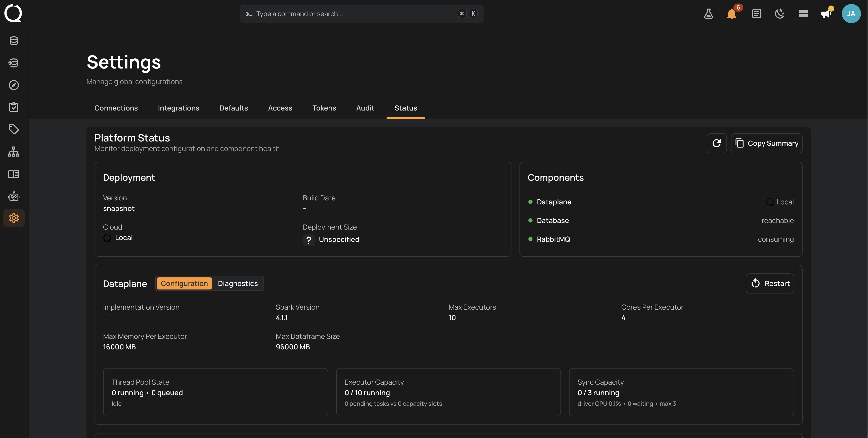Screen dimensions: 868x438
Task: Open the robot agent icon in sidebar
Action: [x=14, y=196]
